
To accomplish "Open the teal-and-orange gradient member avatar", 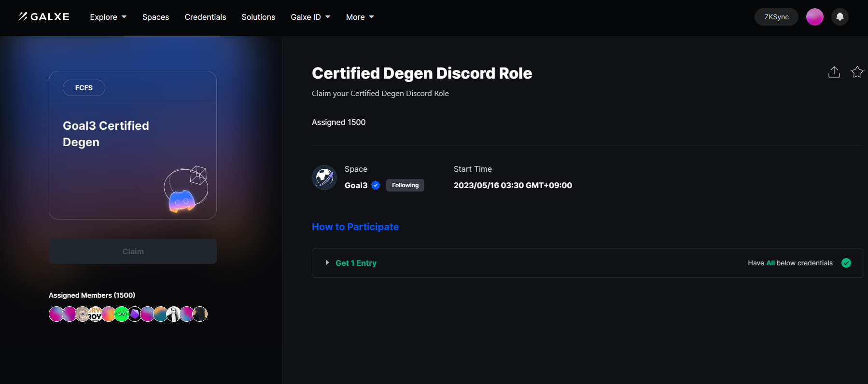I will coord(160,314).
